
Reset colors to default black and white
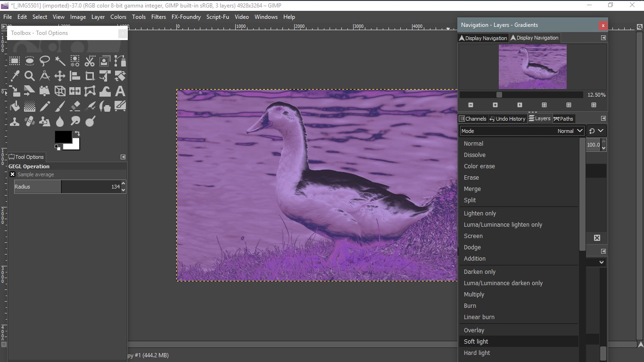[58, 147]
